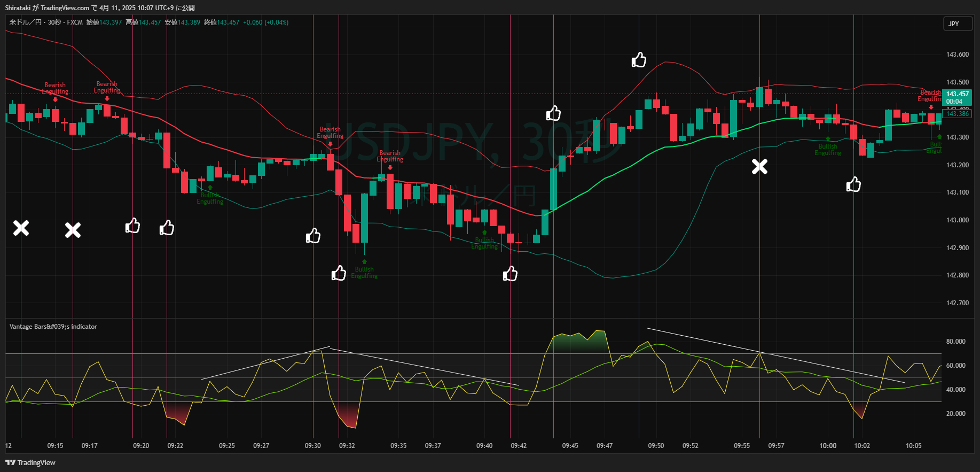The width and height of the screenshot is (980, 472).
Task: Select the +0.060 (+0.04%) change value
Action: (266, 22)
